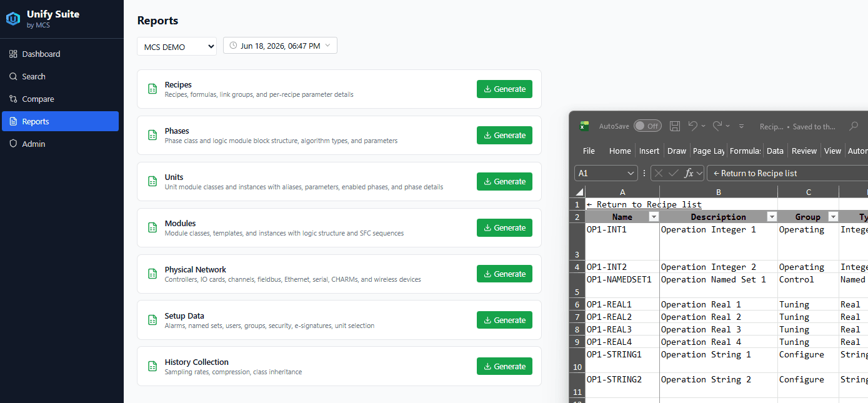Open the Description column filter dropdown
The width and height of the screenshot is (868, 403).
click(772, 217)
